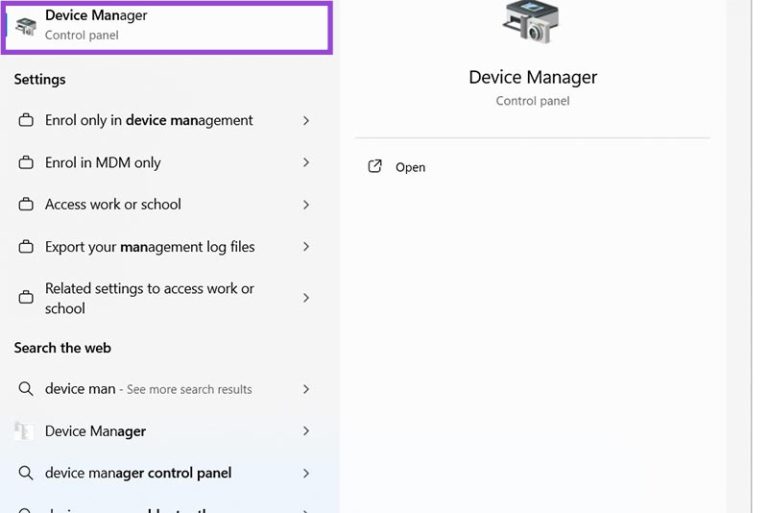Expand Export your management log files chevron
Image resolution: width=768 pixels, height=513 pixels.
click(306, 247)
